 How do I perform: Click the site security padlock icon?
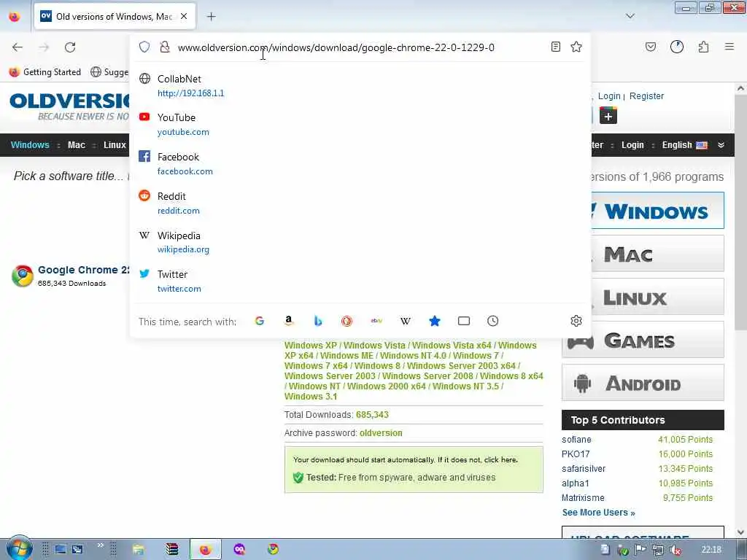click(165, 47)
